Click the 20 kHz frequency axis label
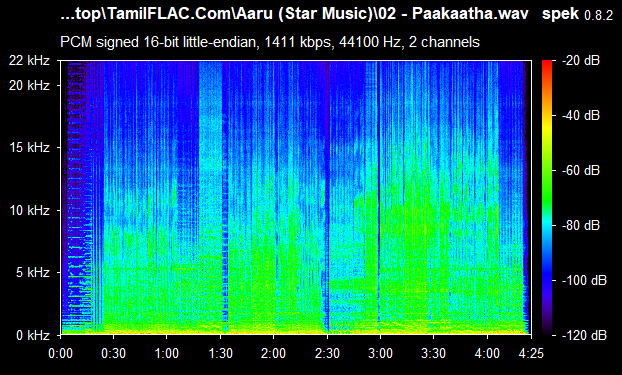The width and height of the screenshot is (622, 375). [29, 85]
